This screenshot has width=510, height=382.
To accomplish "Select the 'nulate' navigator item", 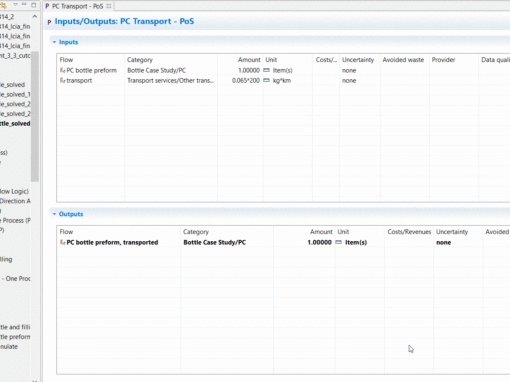I will pyautogui.click(x=9, y=346).
